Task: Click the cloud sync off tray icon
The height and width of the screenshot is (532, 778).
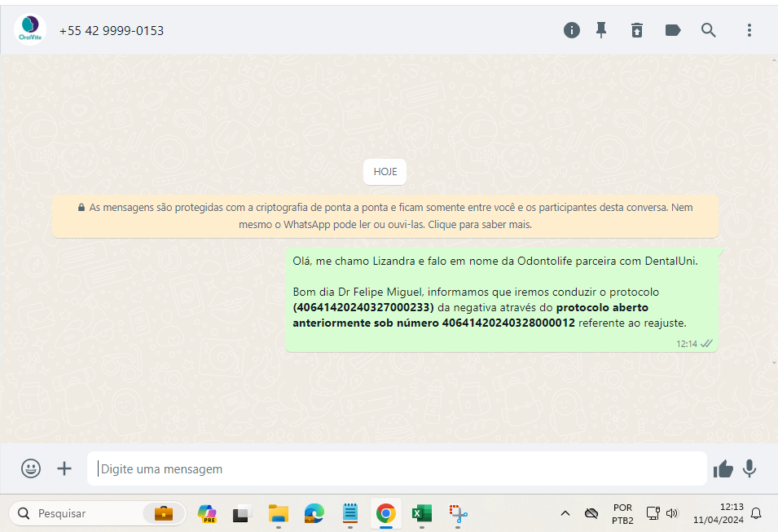Action: (x=591, y=513)
